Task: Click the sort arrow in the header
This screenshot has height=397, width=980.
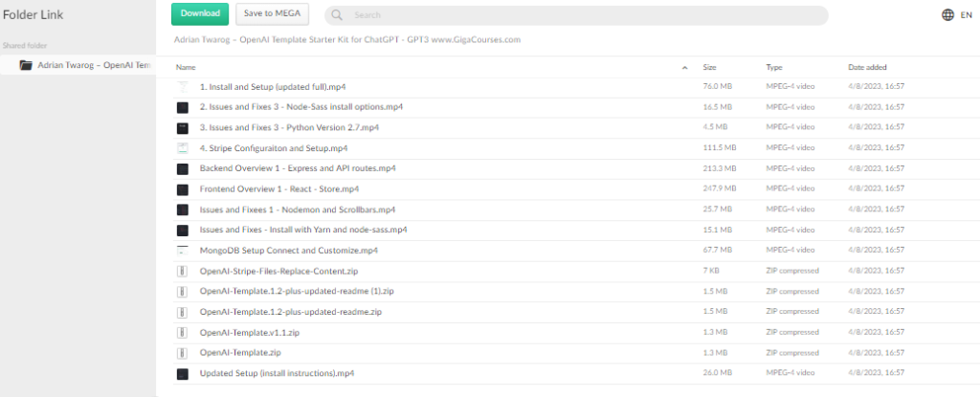Action: [x=684, y=68]
